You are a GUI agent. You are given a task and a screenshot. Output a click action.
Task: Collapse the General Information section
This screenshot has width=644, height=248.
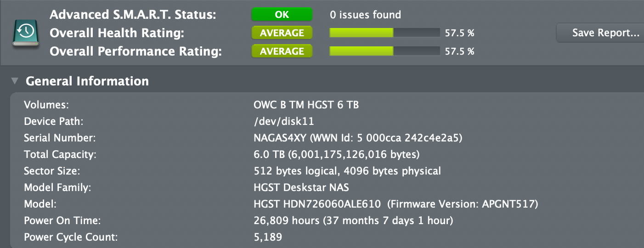pos(15,81)
